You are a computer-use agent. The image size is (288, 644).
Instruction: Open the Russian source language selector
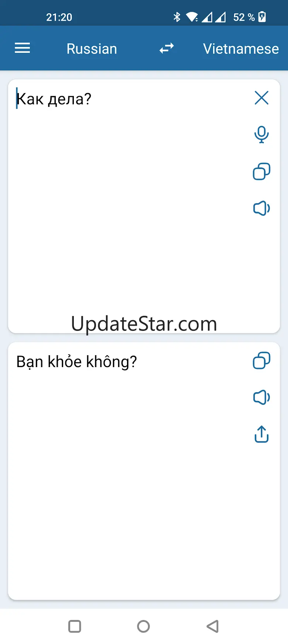click(x=92, y=49)
